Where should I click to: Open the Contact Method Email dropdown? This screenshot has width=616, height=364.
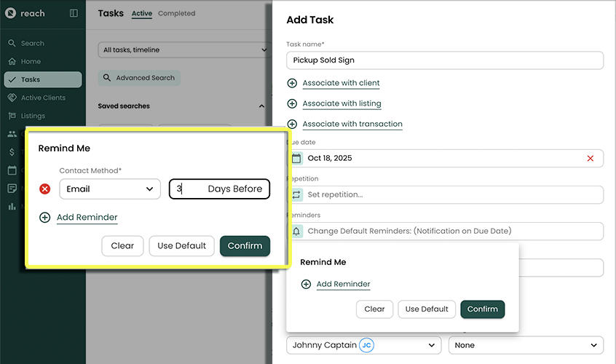click(x=110, y=189)
